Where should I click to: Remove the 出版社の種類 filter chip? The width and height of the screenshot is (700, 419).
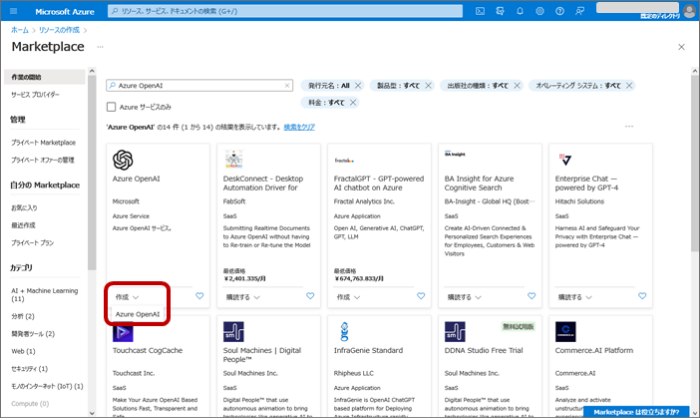(517, 85)
